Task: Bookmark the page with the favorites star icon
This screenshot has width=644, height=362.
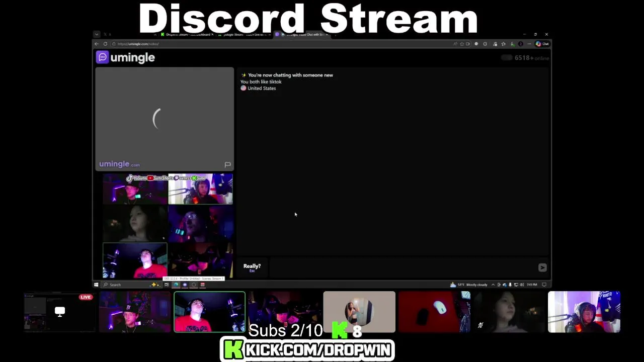Action: point(462,44)
